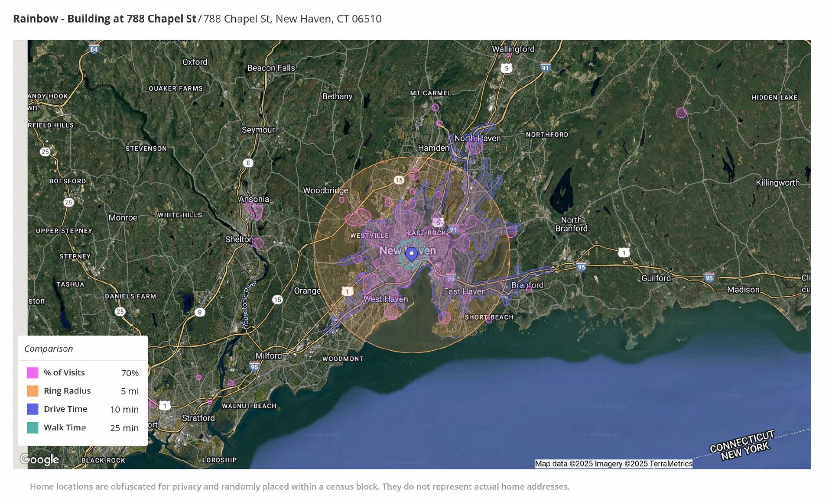Click the pink % of Visits swatch

tap(32, 373)
